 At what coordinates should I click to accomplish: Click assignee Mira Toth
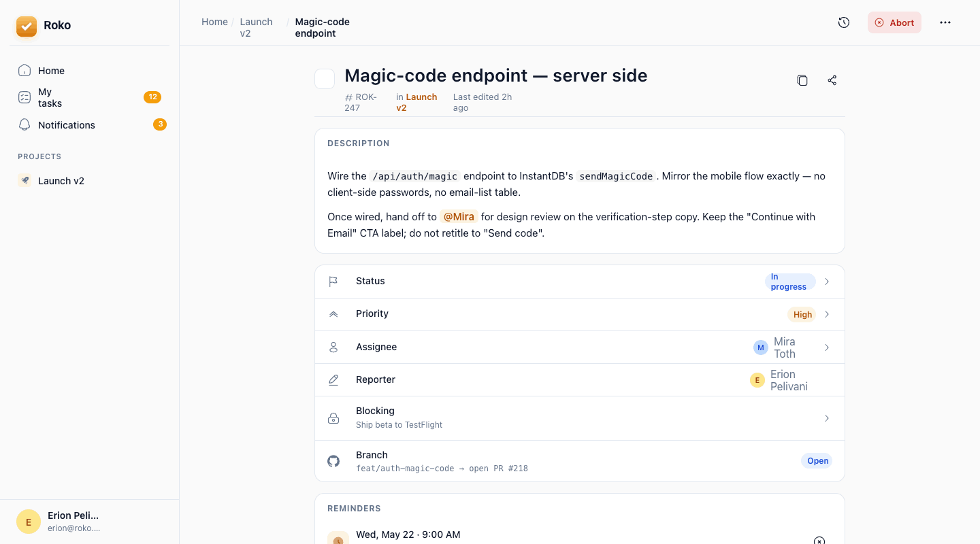(x=785, y=347)
